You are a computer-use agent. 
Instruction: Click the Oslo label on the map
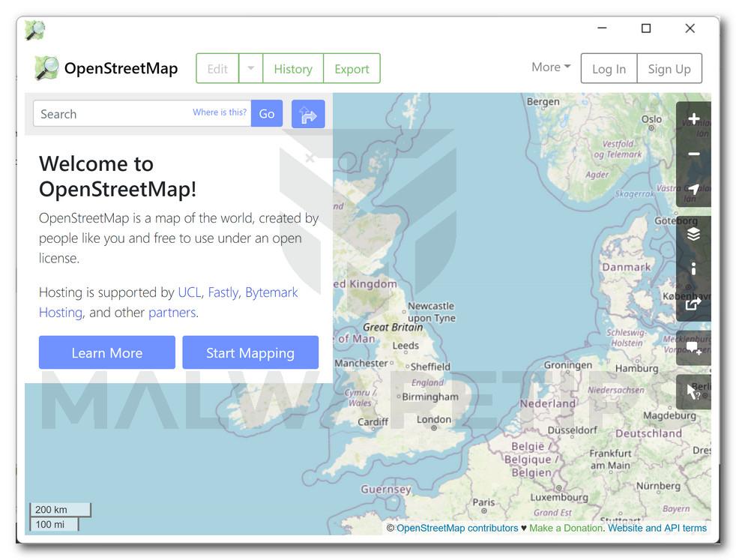point(651,119)
